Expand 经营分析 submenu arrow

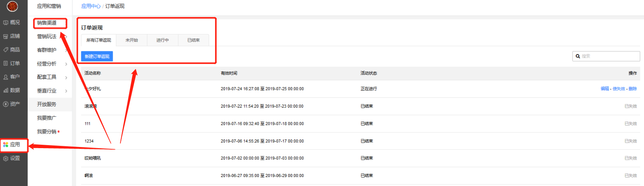(66, 64)
